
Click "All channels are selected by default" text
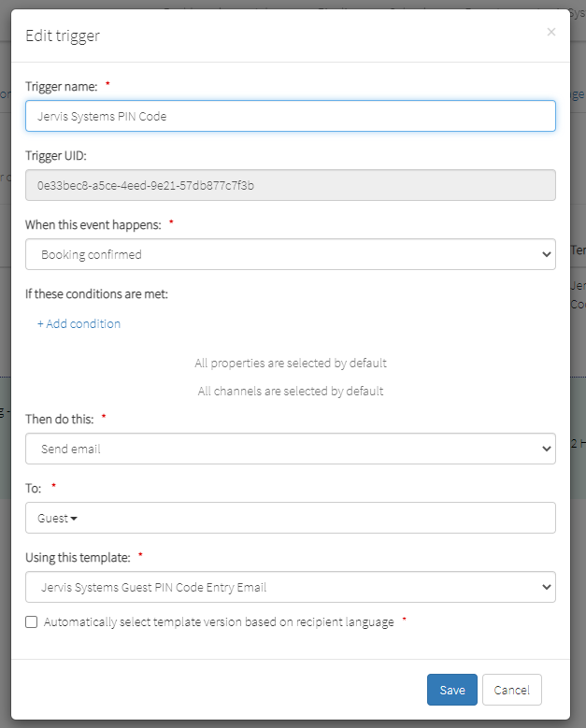[291, 391]
